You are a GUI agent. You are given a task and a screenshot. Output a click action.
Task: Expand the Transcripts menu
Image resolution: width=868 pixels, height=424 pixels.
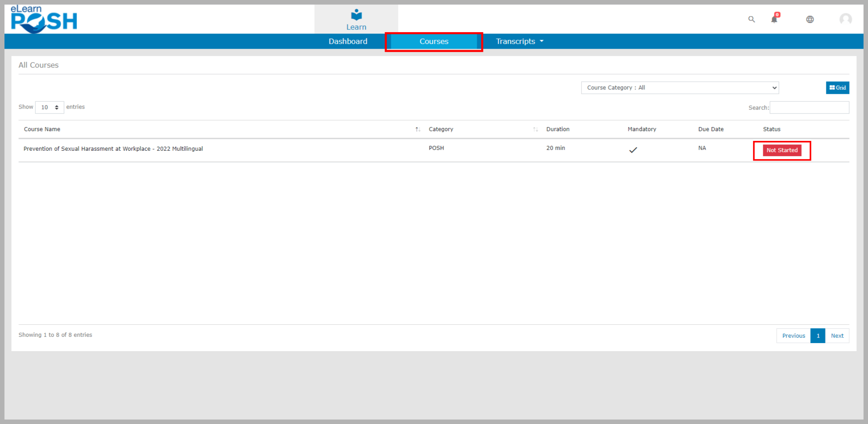tap(519, 41)
